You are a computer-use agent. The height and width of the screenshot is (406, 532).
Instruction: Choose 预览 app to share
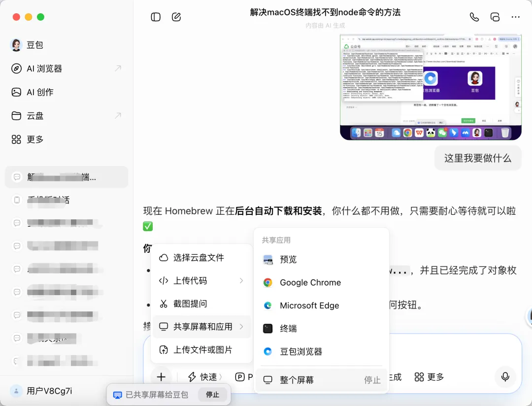tap(321, 260)
